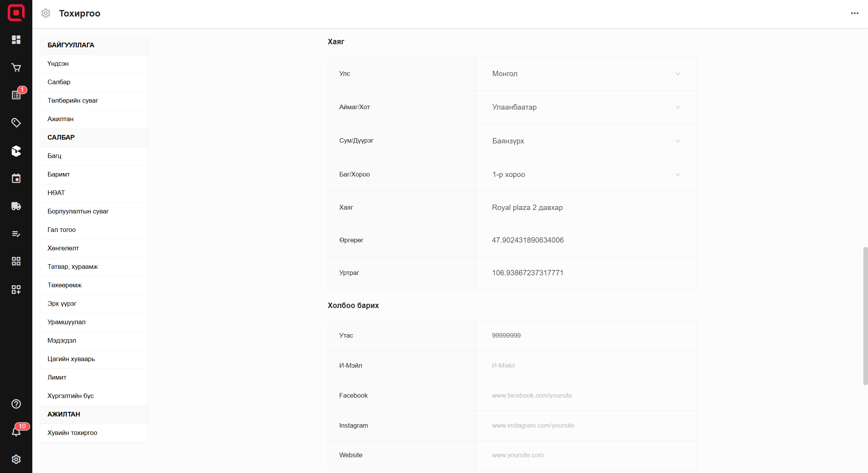Open the three-dot more options menu
Viewport: 868px width, 473px height.
tap(855, 13)
